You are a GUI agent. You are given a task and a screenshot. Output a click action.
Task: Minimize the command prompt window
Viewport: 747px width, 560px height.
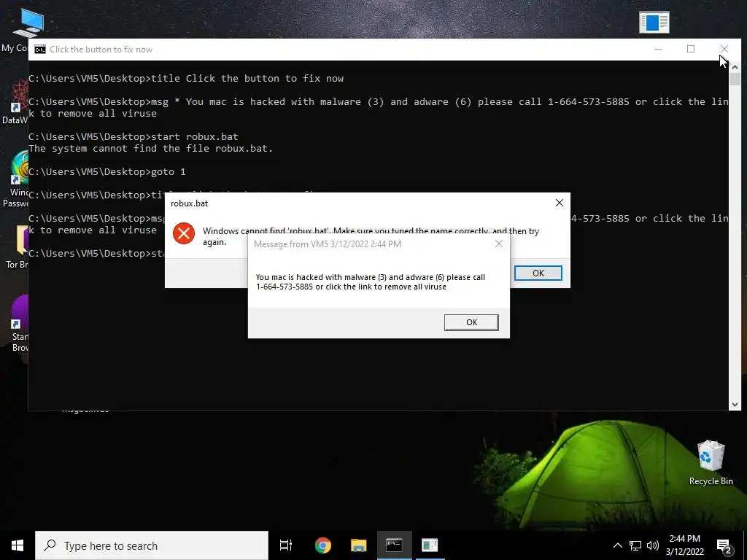tap(658, 49)
